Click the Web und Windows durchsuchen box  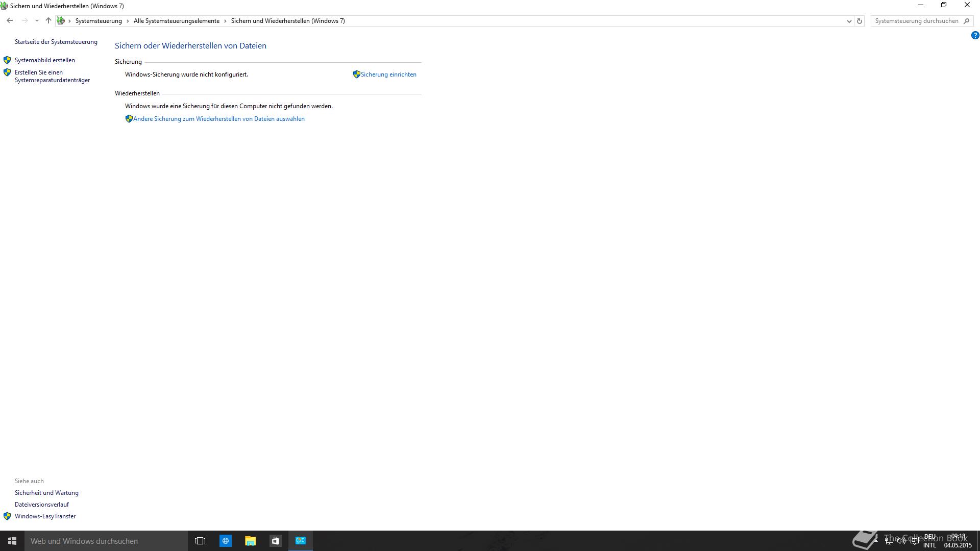click(106, 541)
